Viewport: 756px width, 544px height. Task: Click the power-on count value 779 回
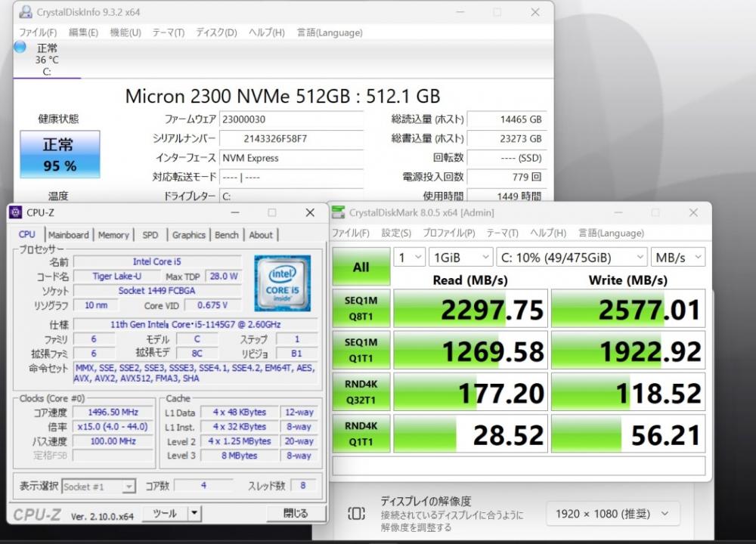(x=507, y=177)
